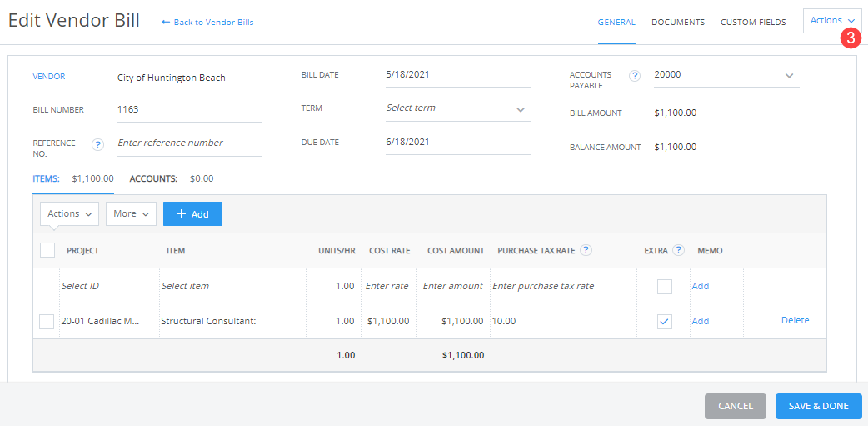The height and width of the screenshot is (426, 868).
Task: Click the reference number input field
Action: [x=189, y=143]
